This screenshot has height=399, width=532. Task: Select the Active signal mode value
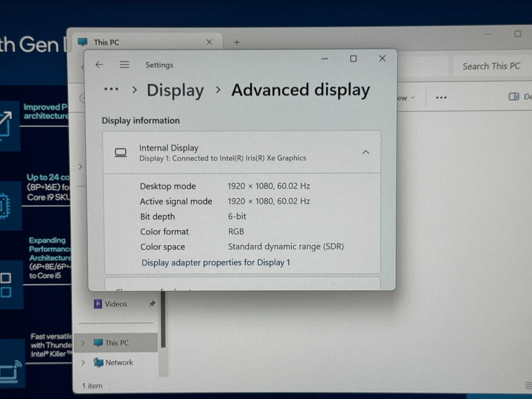[x=269, y=201]
